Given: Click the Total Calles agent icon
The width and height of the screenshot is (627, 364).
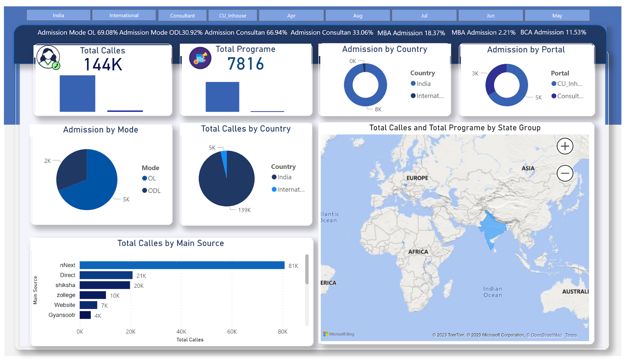Looking at the screenshot, I should [48, 58].
